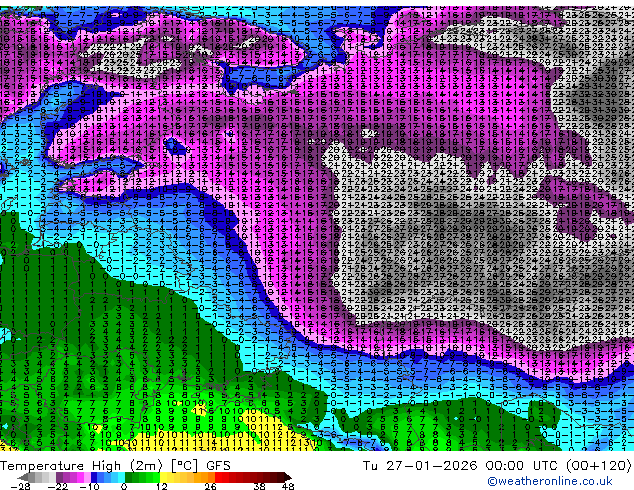Click the 26 label on the color scale
The image size is (634, 490).
[x=210, y=486]
